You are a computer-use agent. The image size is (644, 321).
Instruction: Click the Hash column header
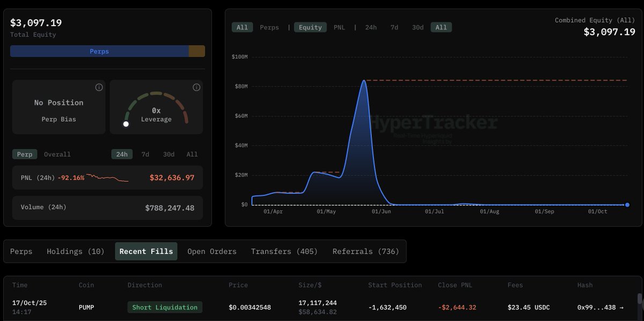585,285
